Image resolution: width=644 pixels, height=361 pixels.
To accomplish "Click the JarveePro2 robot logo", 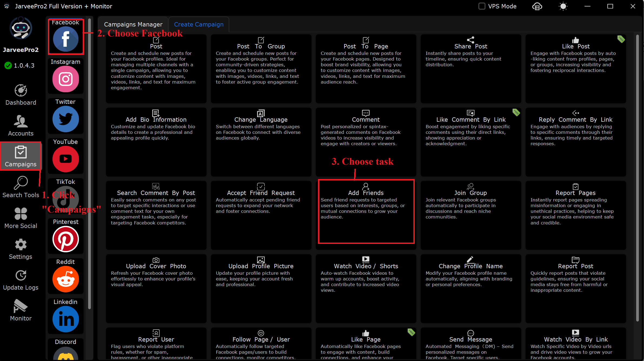I will click(21, 28).
